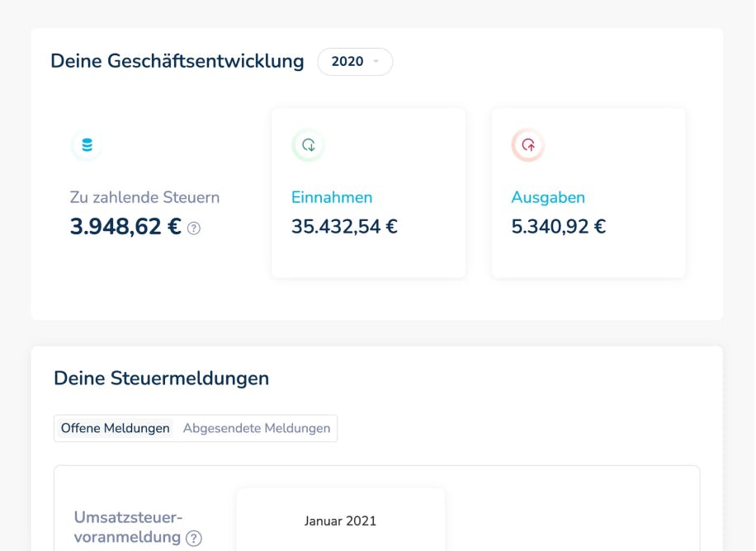Switch to Abgesendete Meldungen tab
This screenshot has height=551, width=756.
[x=257, y=428]
